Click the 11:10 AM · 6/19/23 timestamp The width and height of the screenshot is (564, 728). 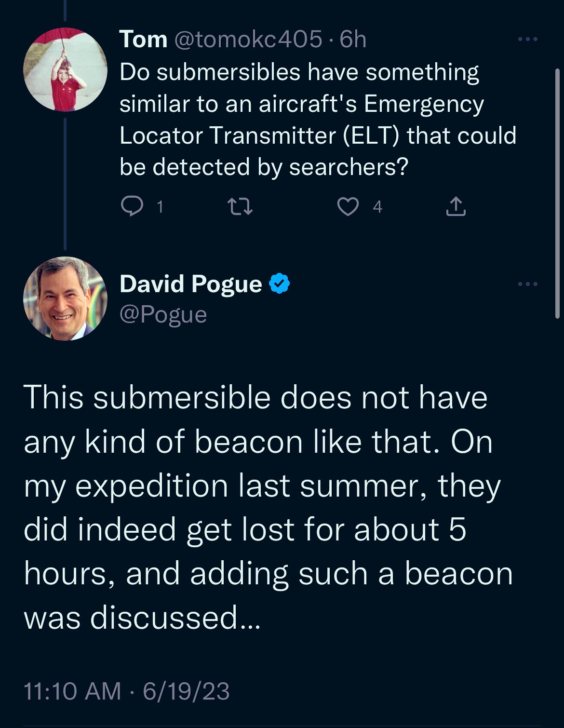pos(126,691)
